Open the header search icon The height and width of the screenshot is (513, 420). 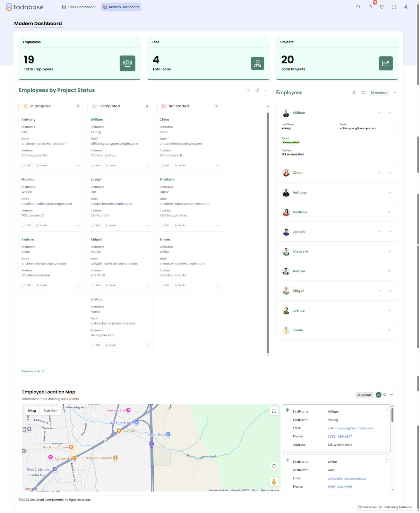tap(358, 7)
